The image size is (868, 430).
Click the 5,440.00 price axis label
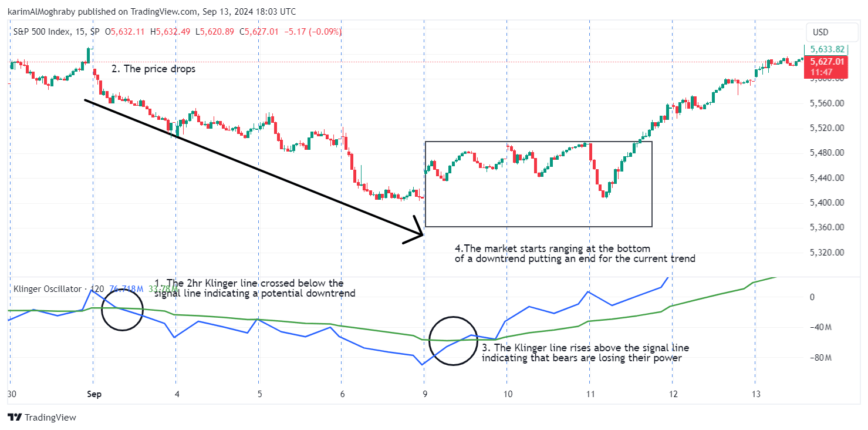[827, 178]
